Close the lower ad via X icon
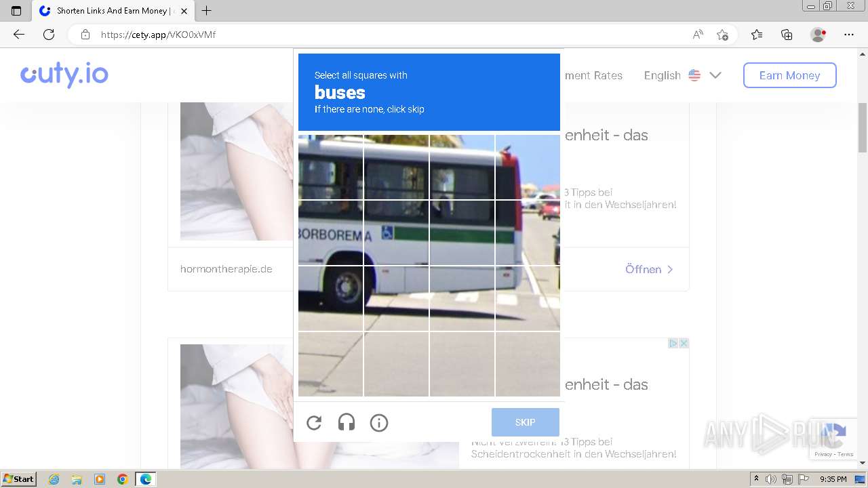This screenshot has width=868, height=488. point(684,344)
